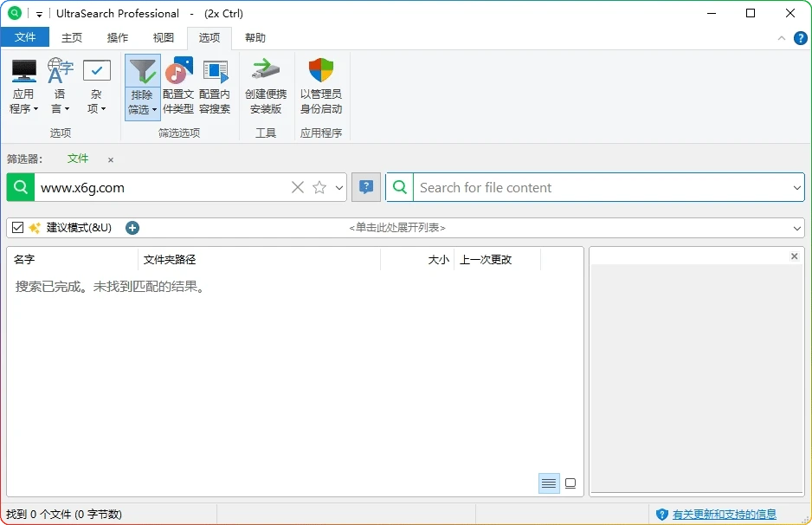Click the blue plus add-pattern icon
The image size is (812, 525).
click(132, 228)
